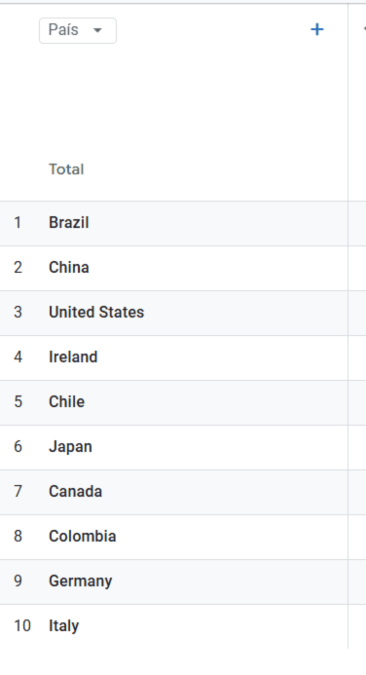This screenshot has height=675, width=366.
Task: Click row number 7 beside Canada
Action: [18, 491]
